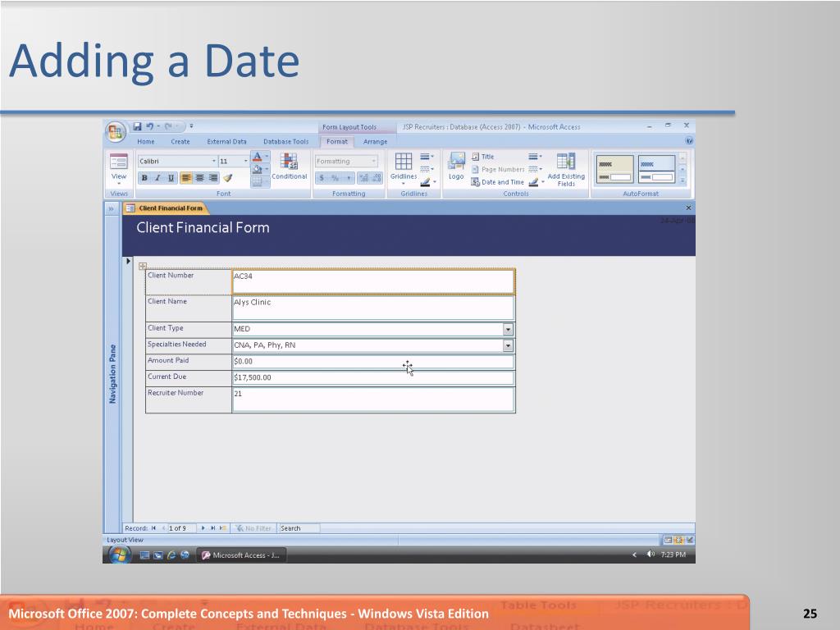Apply currency dollar format
840x630 pixels.
(322, 178)
